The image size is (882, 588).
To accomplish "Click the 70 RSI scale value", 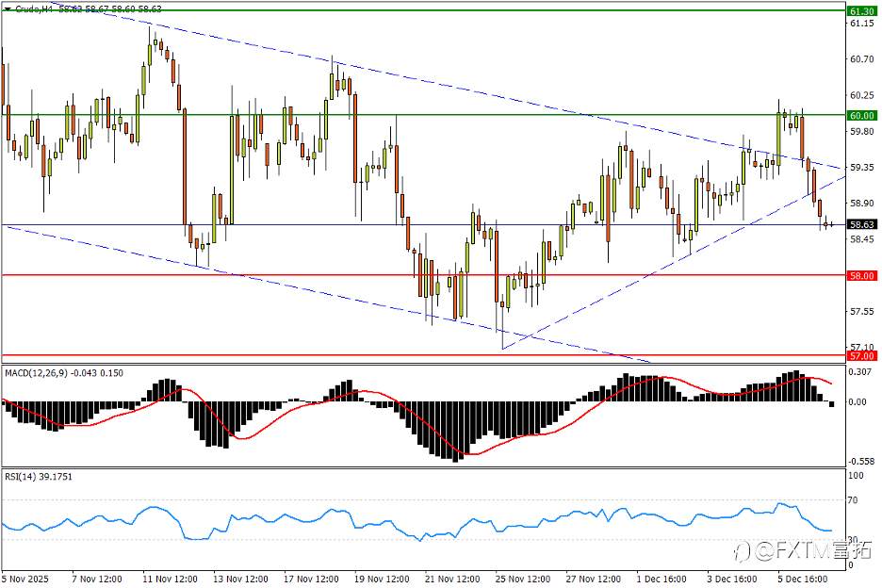I will coord(854,499).
